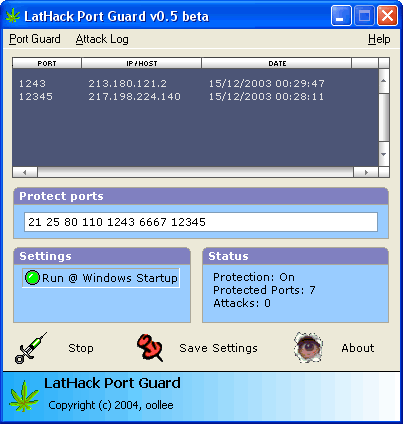Click the Status panel header
Screen dimensions: 403x424
(x=295, y=256)
